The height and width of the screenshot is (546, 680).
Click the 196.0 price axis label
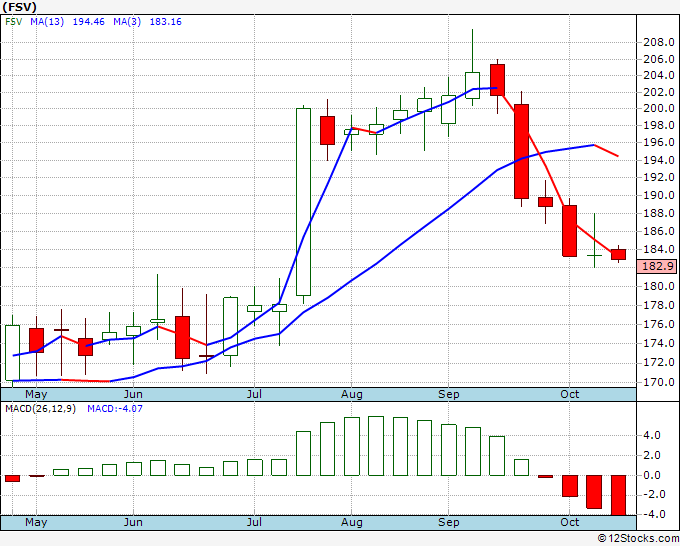pyautogui.click(x=658, y=142)
